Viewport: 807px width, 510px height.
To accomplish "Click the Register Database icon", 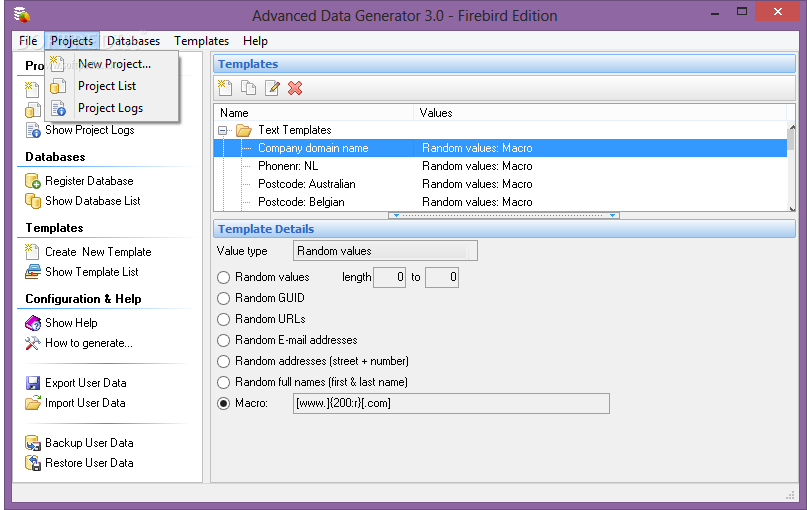I will 33,181.
